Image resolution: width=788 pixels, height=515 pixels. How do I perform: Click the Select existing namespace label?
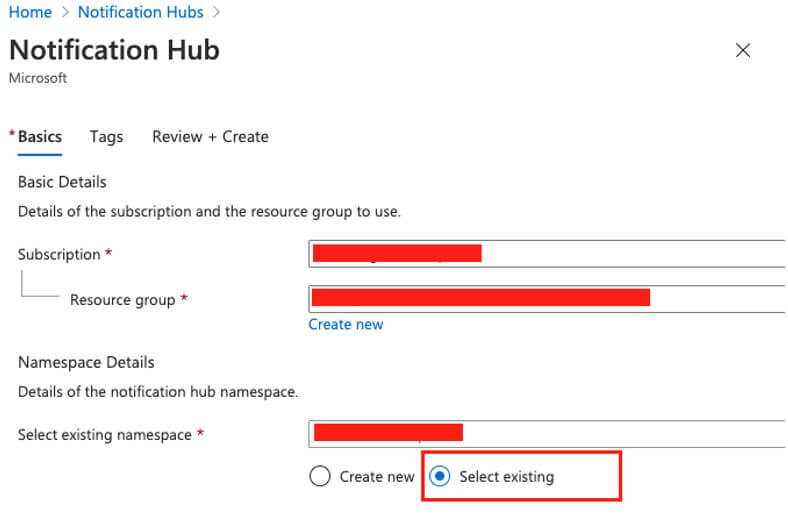pos(104,435)
